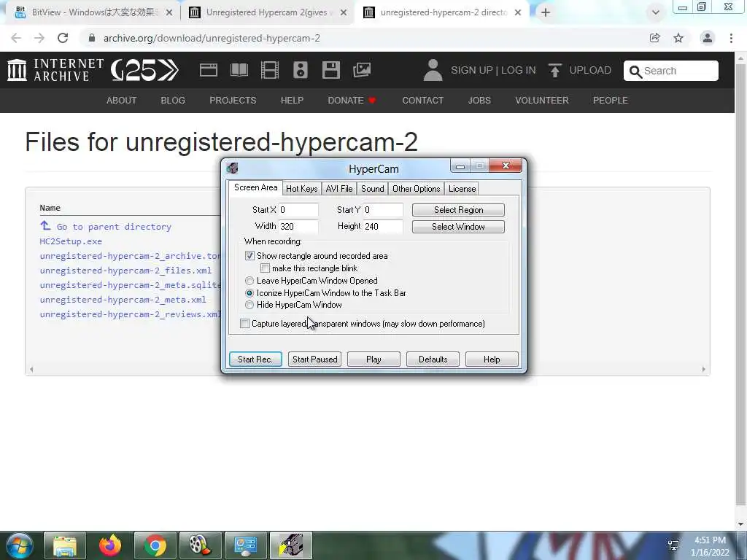This screenshot has height=560, width=747.
Task: Click the HyperCam taskbar icon
Action: 291,545
